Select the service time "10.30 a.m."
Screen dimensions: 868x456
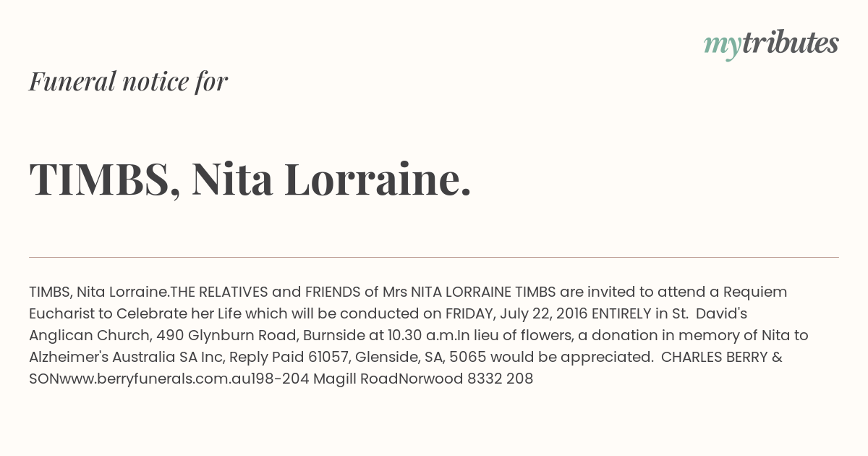point(422,335)
